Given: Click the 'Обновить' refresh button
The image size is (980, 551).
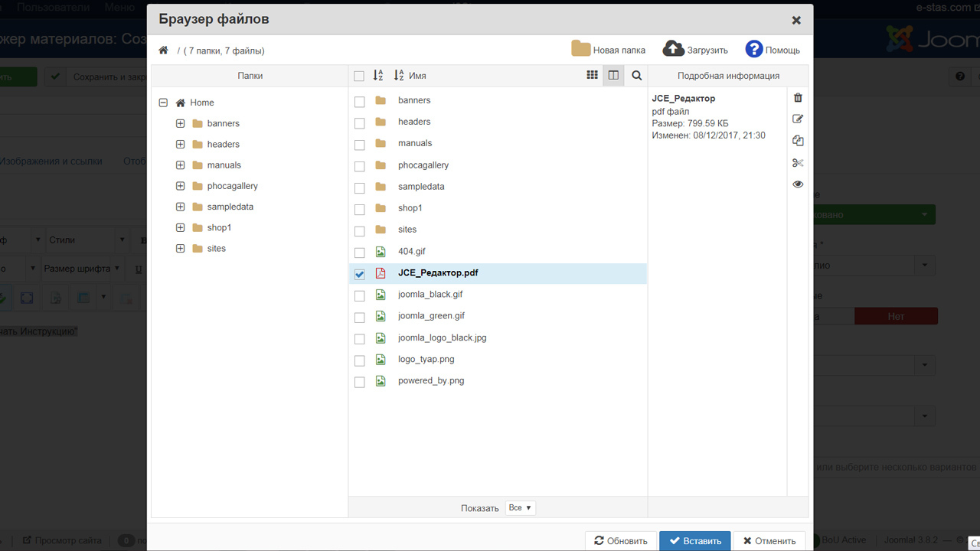Looking at the screenshot, I should [x=621, y=541].
